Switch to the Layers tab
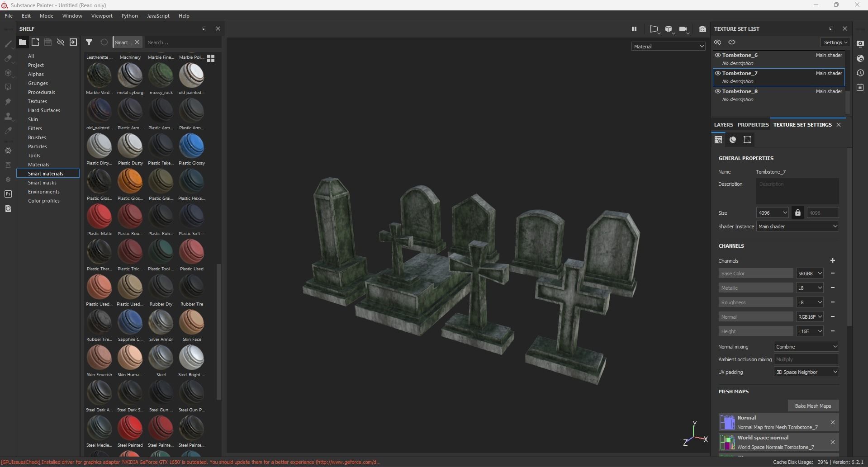 click(x=723, y=125)
